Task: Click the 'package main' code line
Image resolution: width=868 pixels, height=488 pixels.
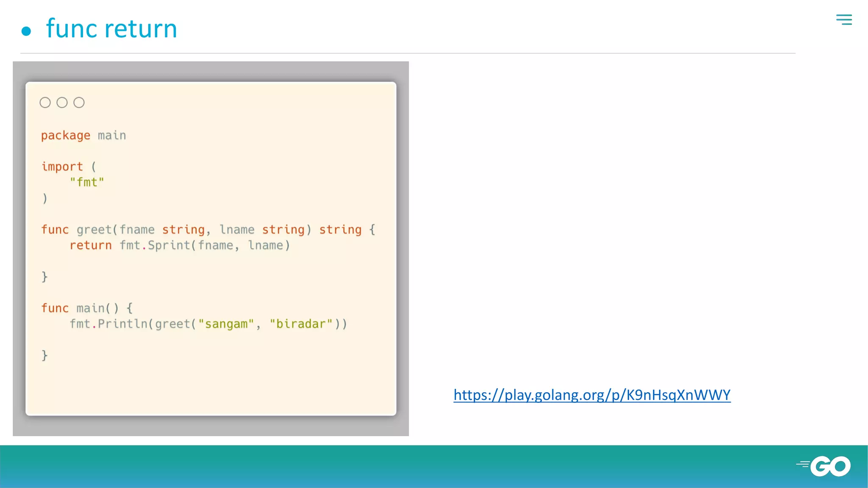Action: pyautogui.click(x=83, y=136)
